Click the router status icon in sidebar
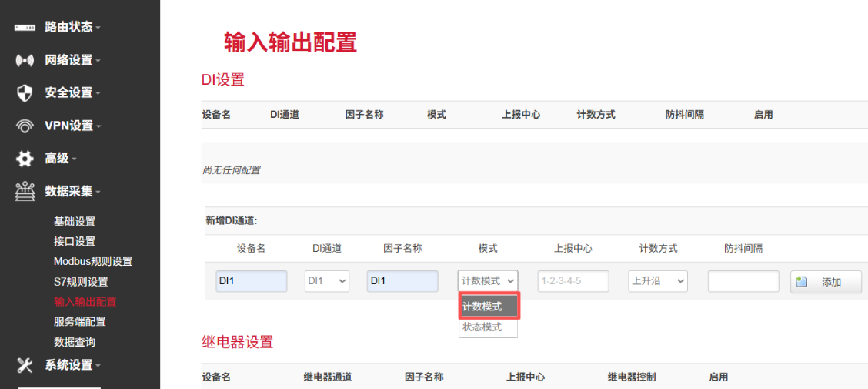This screenshot has width=868, height=389. tap(25, 27)
